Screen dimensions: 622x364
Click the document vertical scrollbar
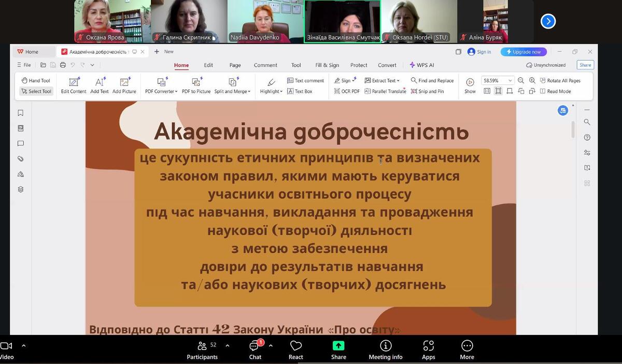[573, 129]
